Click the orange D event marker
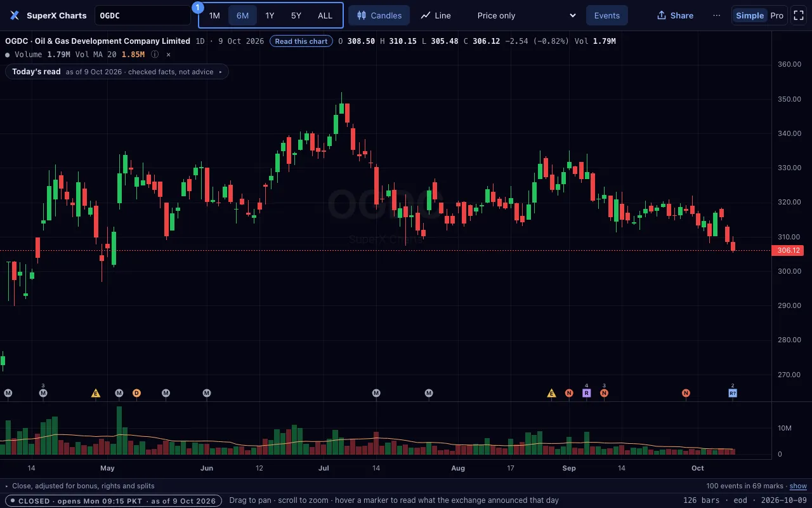 pos(136,393)
